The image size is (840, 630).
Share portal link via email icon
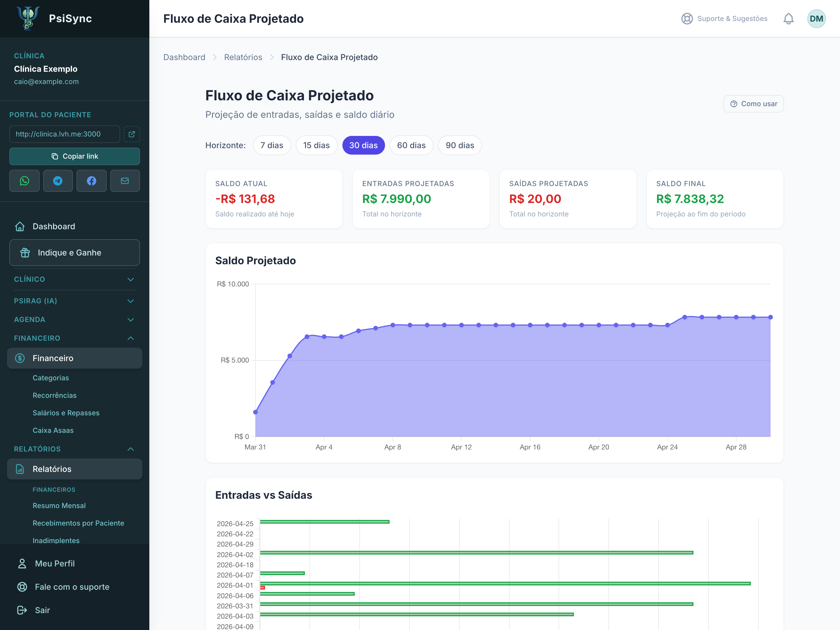pyautogui.click(x=125, y=181)
